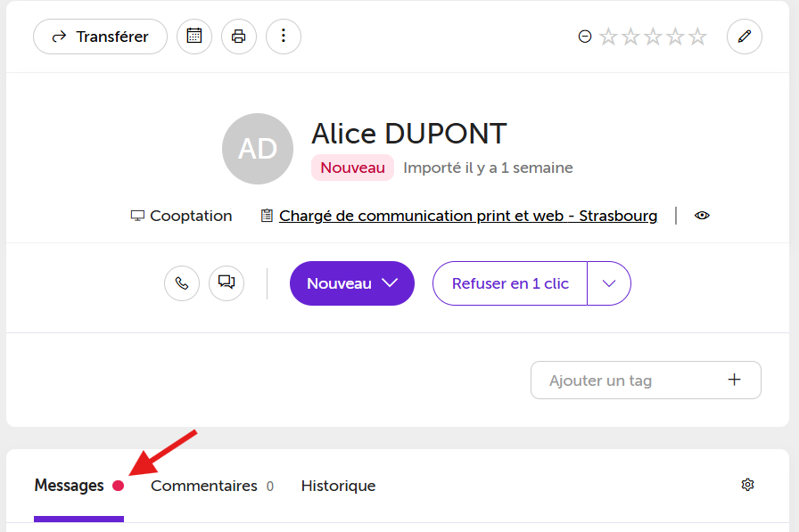Open the Chargé de communication job link
The width and height of the screenshot is (799, 532).
(468, 216)
